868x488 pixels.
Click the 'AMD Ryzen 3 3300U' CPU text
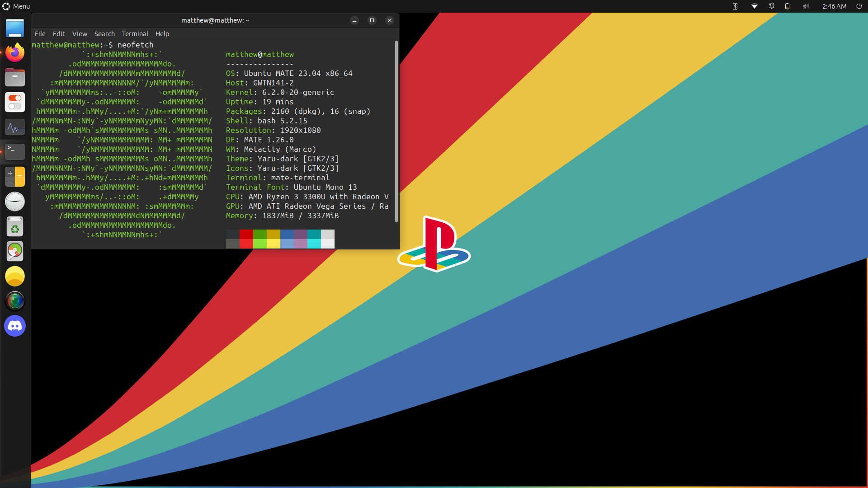287,197
